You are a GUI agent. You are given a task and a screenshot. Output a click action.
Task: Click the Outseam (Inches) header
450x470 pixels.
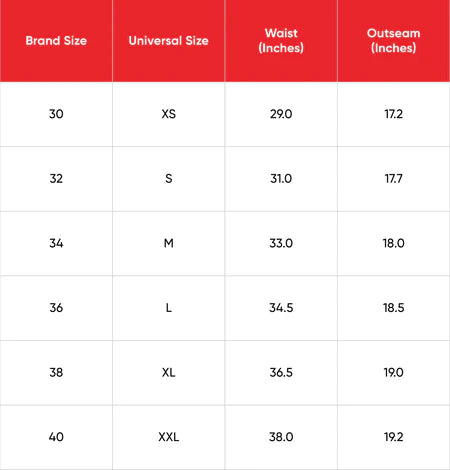point(394,41)
